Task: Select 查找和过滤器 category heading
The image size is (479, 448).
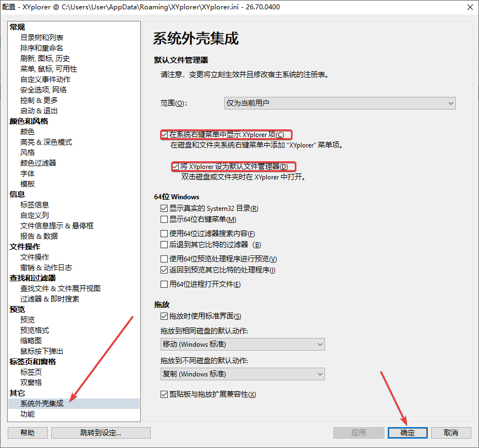Action: click(32, 278)
